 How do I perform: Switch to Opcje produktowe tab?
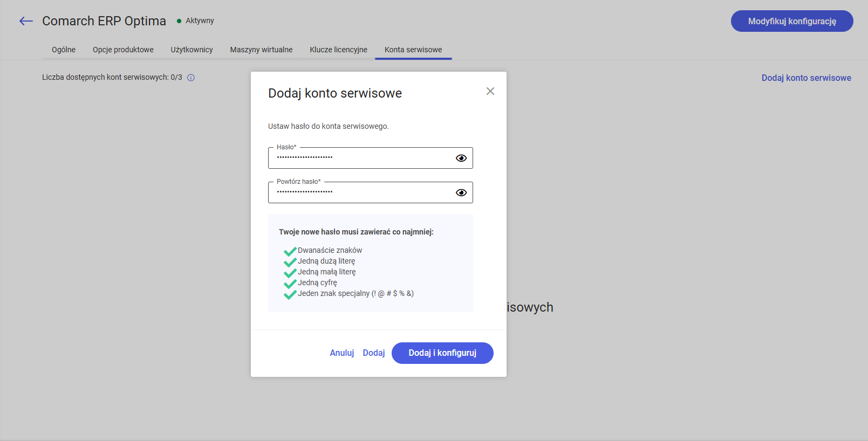click(x=123, y=50)
